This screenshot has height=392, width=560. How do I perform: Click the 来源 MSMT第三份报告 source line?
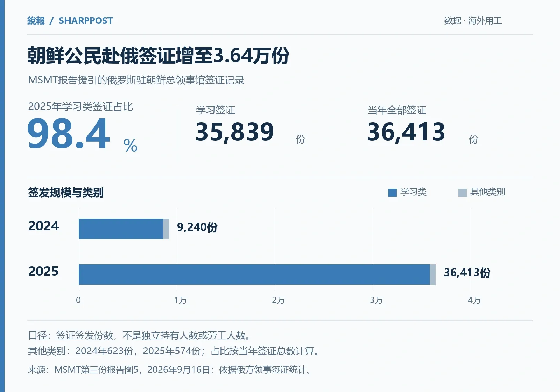coord(170,370)
